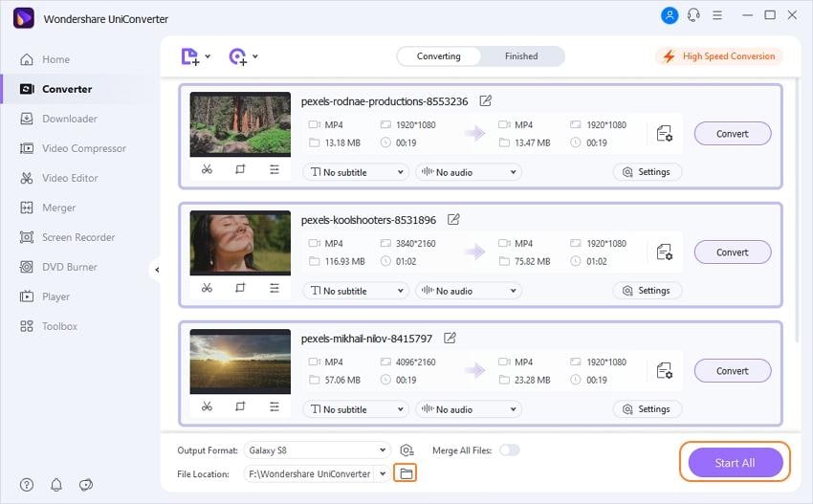The width and height of the screenshot is (813, 504).
Task: Open the output folder icon
Action: pyautogui.click(x=406, y=473)
